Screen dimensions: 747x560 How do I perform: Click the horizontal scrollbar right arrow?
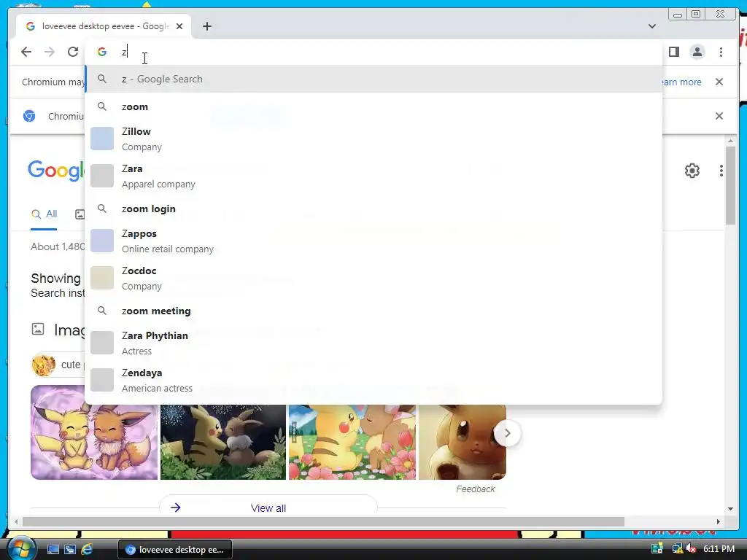click(719, 522)
